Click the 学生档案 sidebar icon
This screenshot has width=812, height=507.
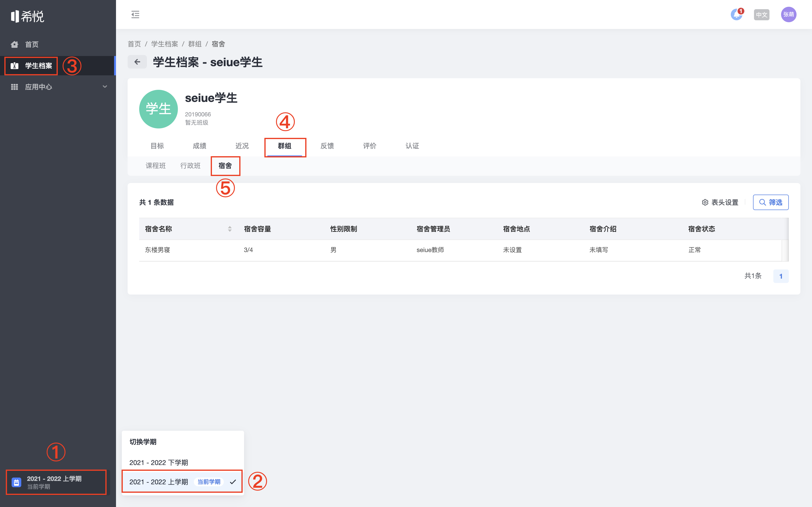pyautogui.click(x=14, y=66)
